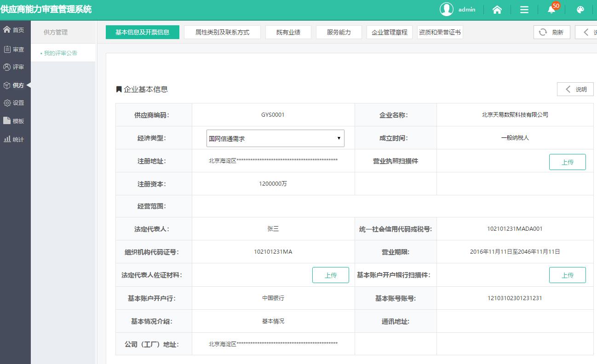Screen dimensions: 597x364
Task: Click company name 北京天易数聚科技有限公司
Action: tap(515, 115)
